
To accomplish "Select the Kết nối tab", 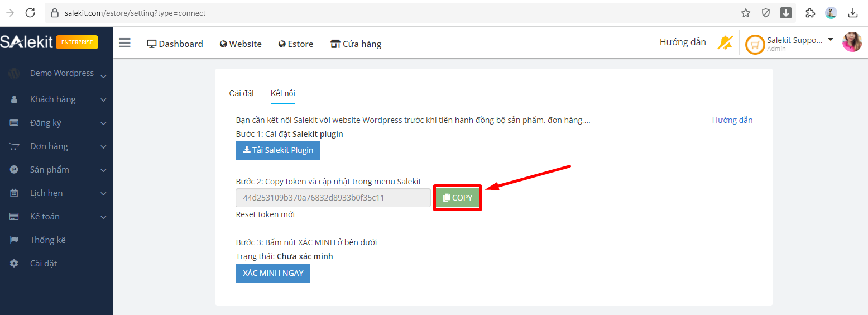I will click(x=283, y=93).
